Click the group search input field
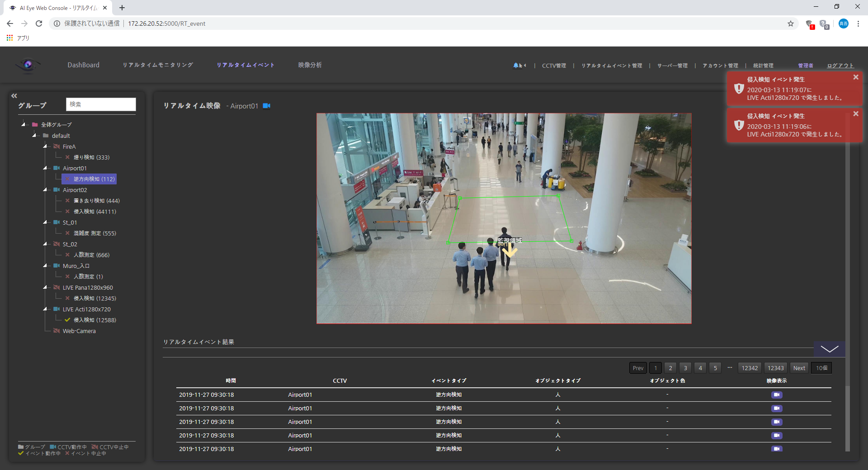 point(101,104)
